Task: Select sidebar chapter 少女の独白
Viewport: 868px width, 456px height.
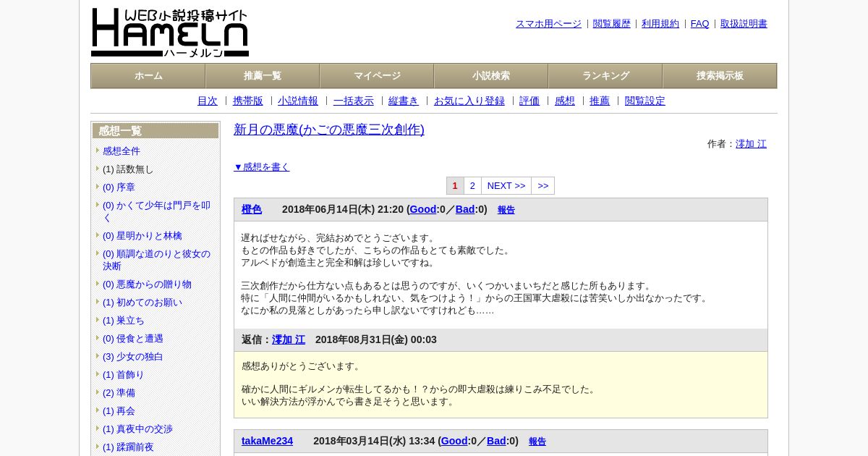Action: (x=133, y=357)
